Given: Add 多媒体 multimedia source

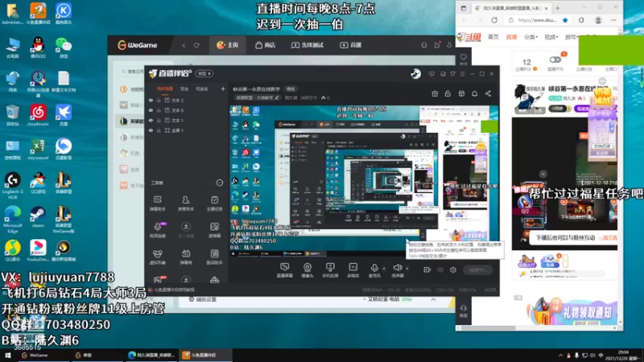Looking at the screenshot, I should 353,270.
